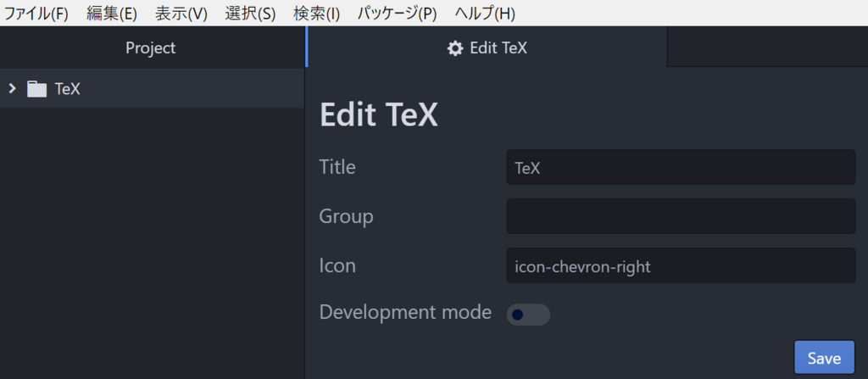Image resolution: width=868 pixels, height=379 pixels.
Task: Click the TeX folder icon
Action: point(37,89)
